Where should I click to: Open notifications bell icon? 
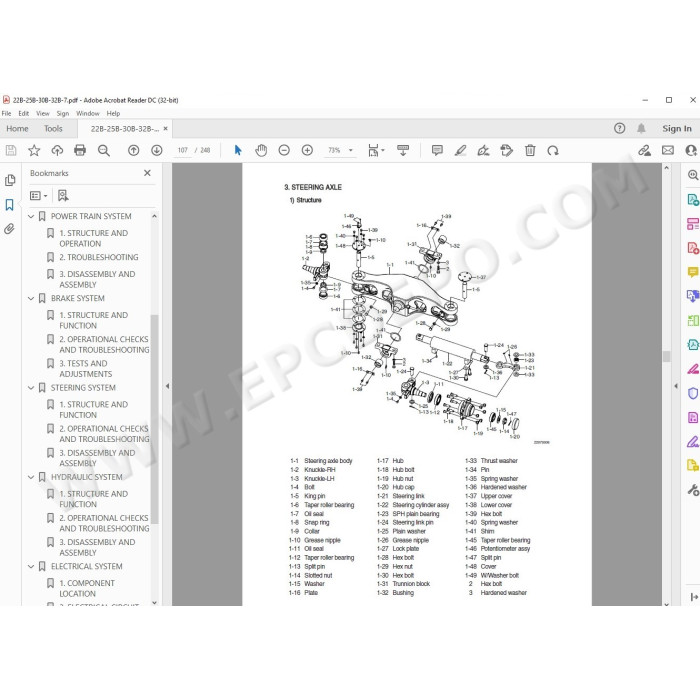tap(641, 129)
